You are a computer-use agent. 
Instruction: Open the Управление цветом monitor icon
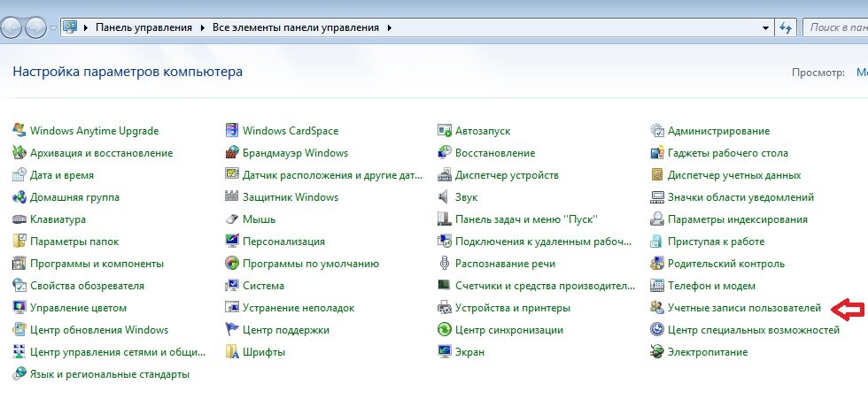click(x=19, y=307)
